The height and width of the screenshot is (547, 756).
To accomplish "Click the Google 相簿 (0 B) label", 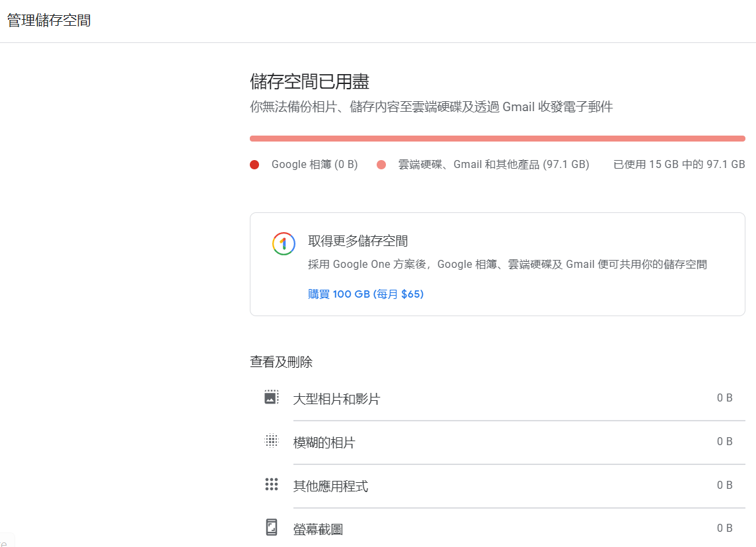I will 315,165.
